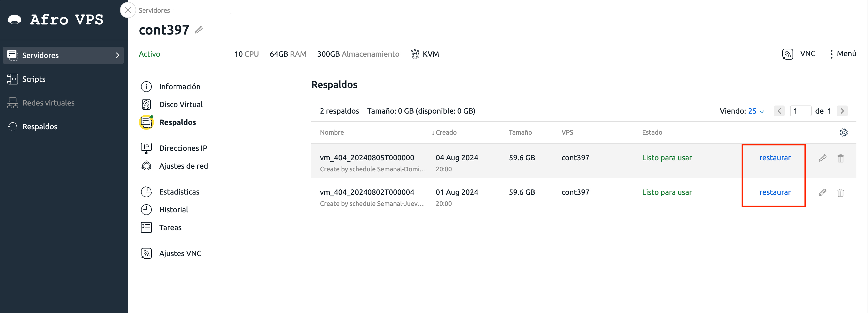Sort table by Nombre column
This screenshot has width=868, height=313.
(x=332, y=132)
